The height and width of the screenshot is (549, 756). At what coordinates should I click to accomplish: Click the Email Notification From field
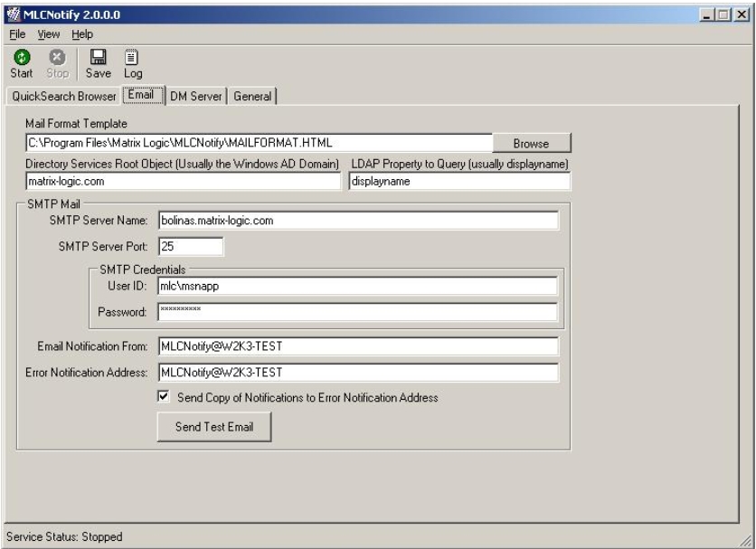[358, 346]
